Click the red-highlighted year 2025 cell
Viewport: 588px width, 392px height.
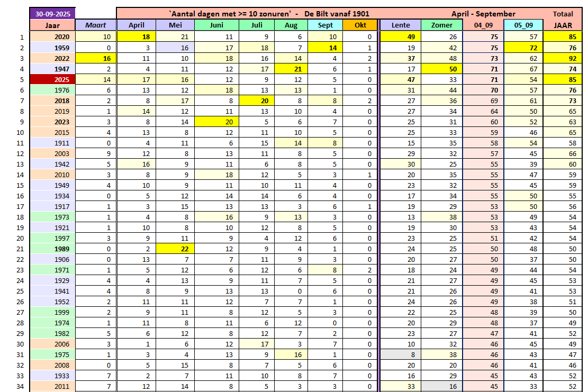[52, 79]
